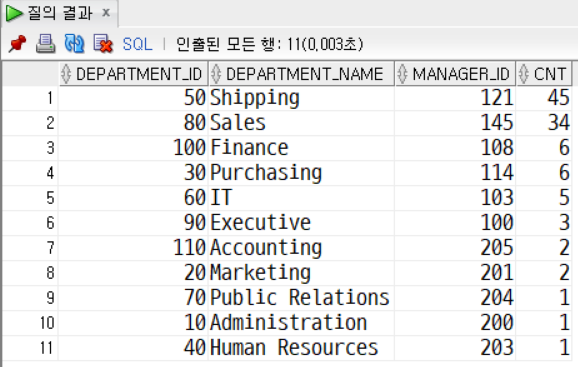The width and height of the screenshot is (578, 367).
Task: Select the Sales cell
Action: (x=302, y=123)
